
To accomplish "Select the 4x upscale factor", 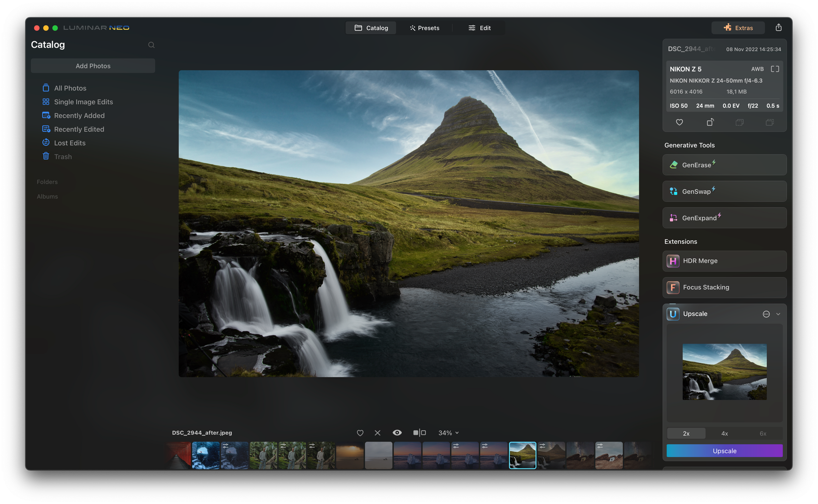I will 725,433.
